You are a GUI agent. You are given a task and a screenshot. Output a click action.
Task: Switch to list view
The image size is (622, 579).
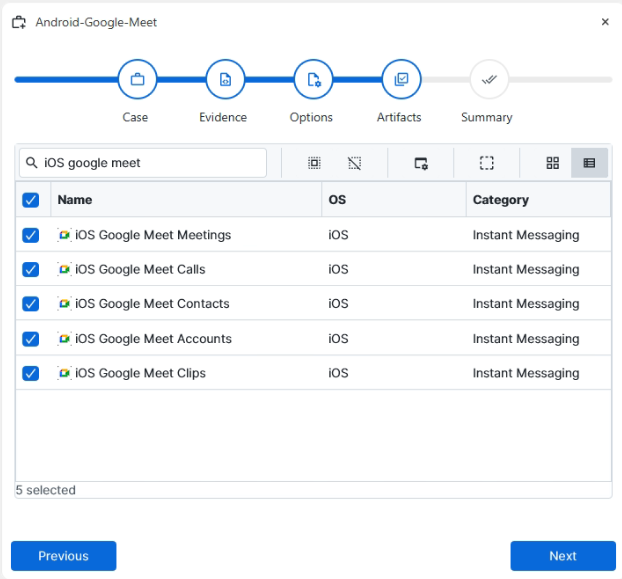[589, 163]
